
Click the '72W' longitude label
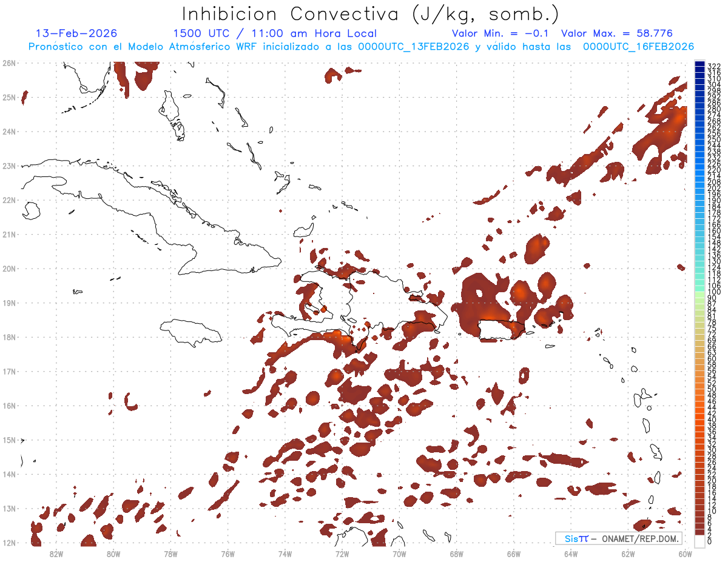click(342, 554)
